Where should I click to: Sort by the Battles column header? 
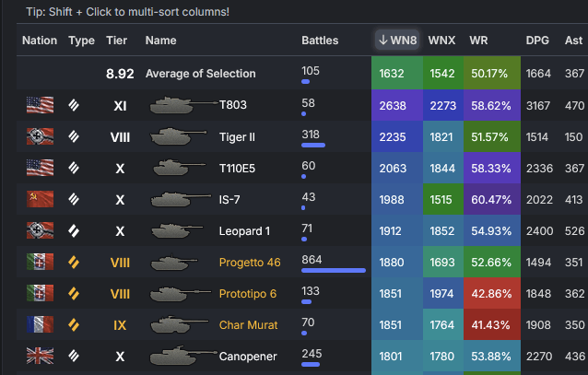[x=320, y=41]
